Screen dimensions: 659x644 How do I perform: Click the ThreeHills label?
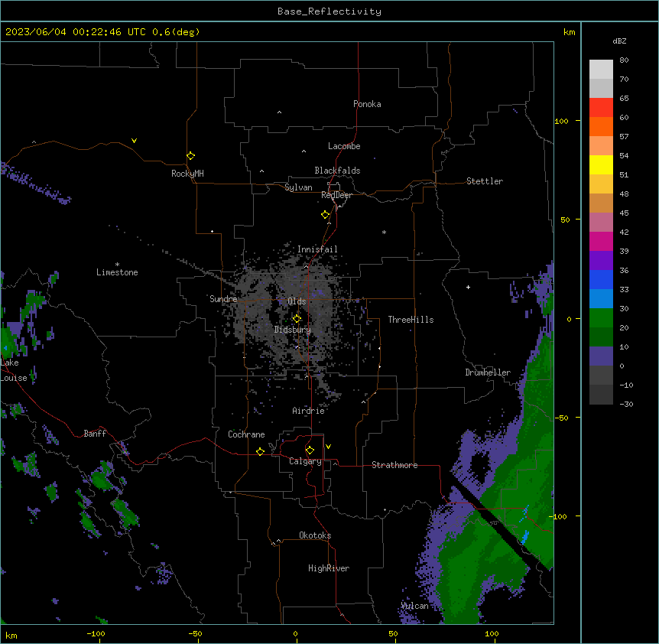(x=411, y=320)
